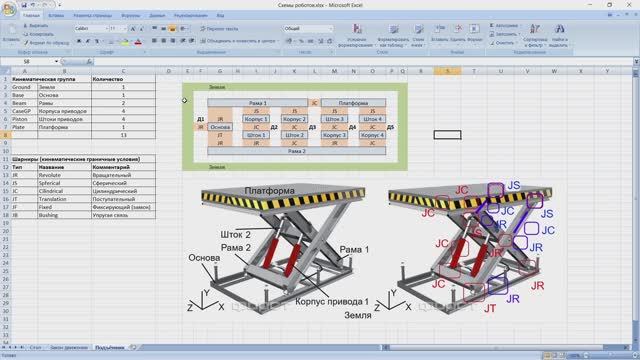Open Find & Select (Найти и выделить) binoculars

(559, 36)
